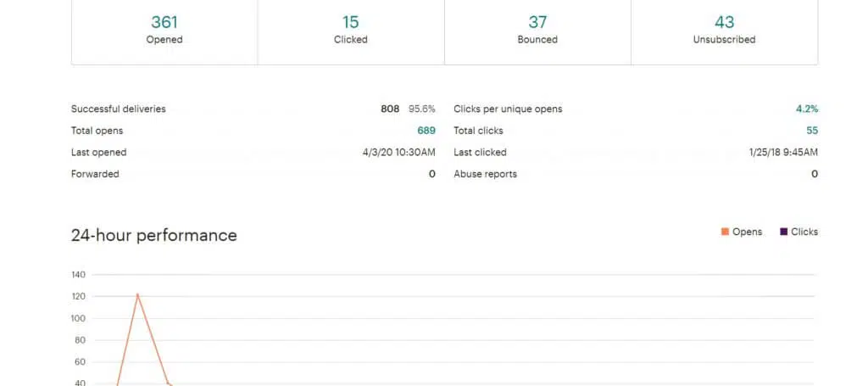Click the 4.2% clicks per unique opens
The image size is (868, 386).
[807, 109]
